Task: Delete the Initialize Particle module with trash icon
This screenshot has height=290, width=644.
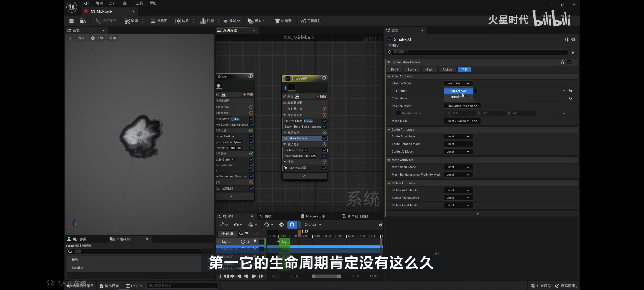Action: (x=562, y=62)
